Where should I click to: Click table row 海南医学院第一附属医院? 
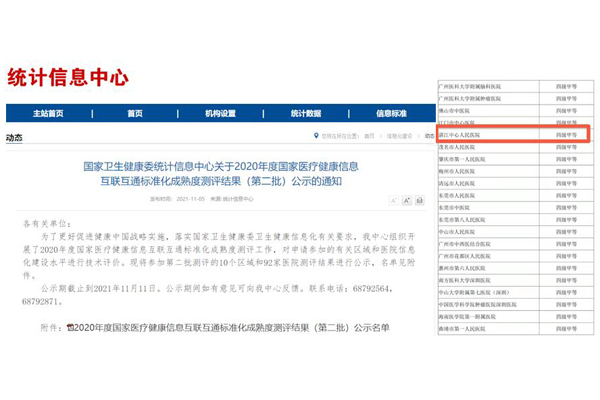point(516,317)
